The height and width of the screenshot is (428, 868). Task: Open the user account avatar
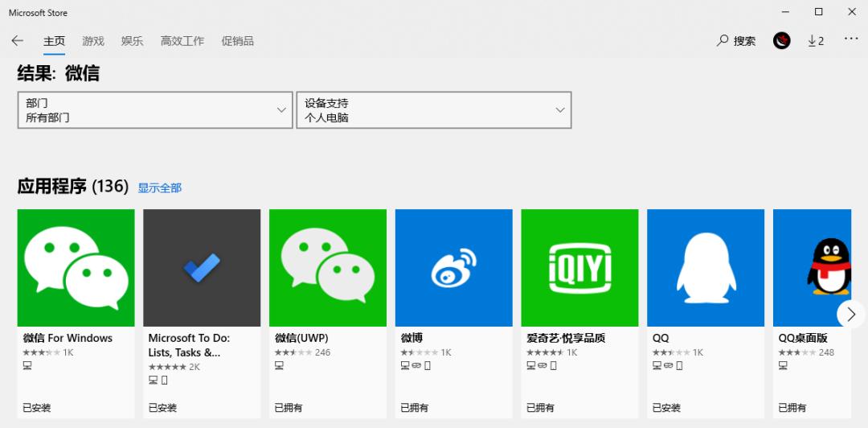[782, 40]
